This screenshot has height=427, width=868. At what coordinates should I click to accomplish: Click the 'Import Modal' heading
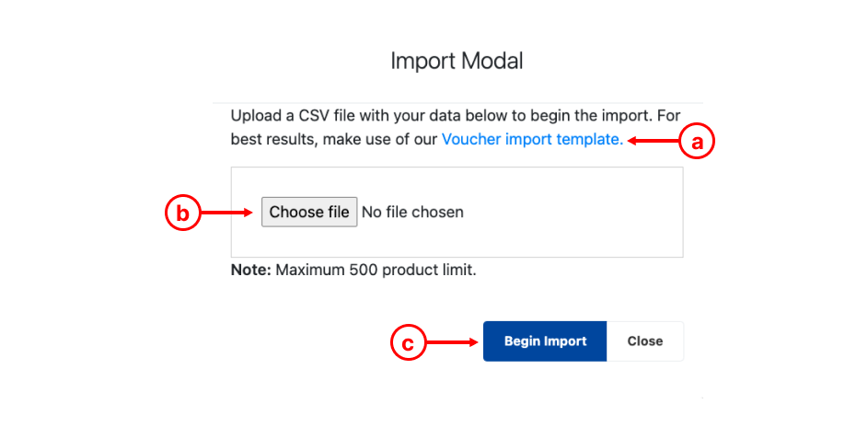(457, 61)
